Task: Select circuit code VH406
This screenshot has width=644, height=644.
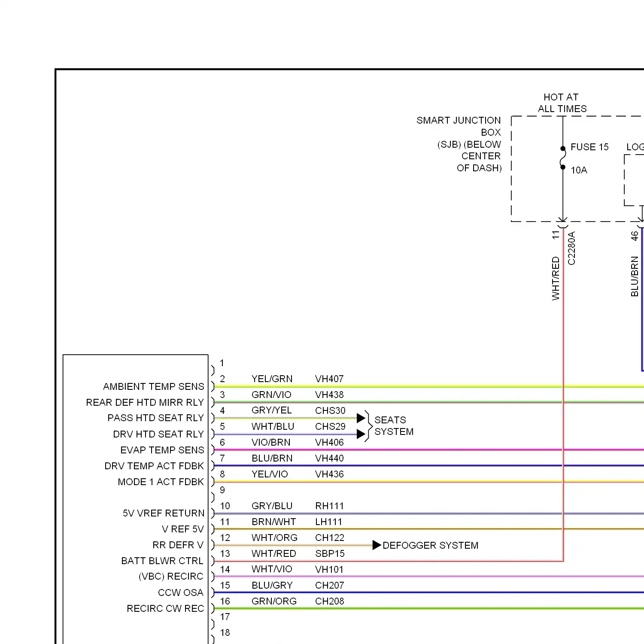Action: coord(329,442)
